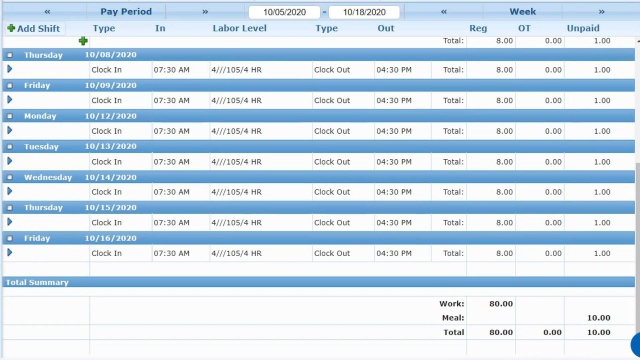Expand shift row arrow for Wednesday 10/14/2020
The image size is (640, 360).
point(10,191)
